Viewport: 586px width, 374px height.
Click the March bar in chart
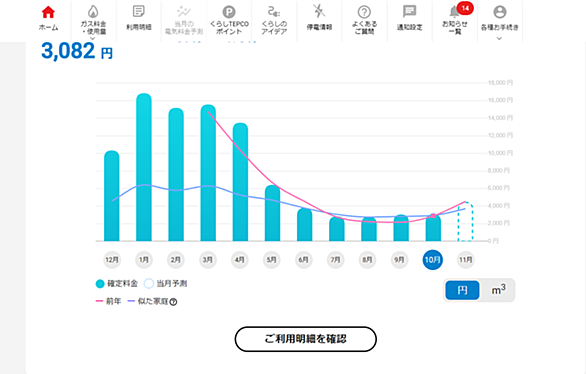pyautogui.click(x=208, y=173)
